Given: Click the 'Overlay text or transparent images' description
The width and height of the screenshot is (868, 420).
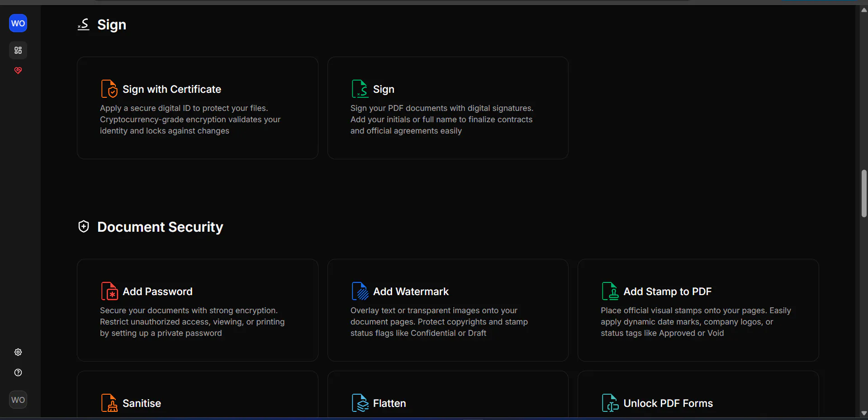Looking at the screenshot, I should [x=439, y=322].
